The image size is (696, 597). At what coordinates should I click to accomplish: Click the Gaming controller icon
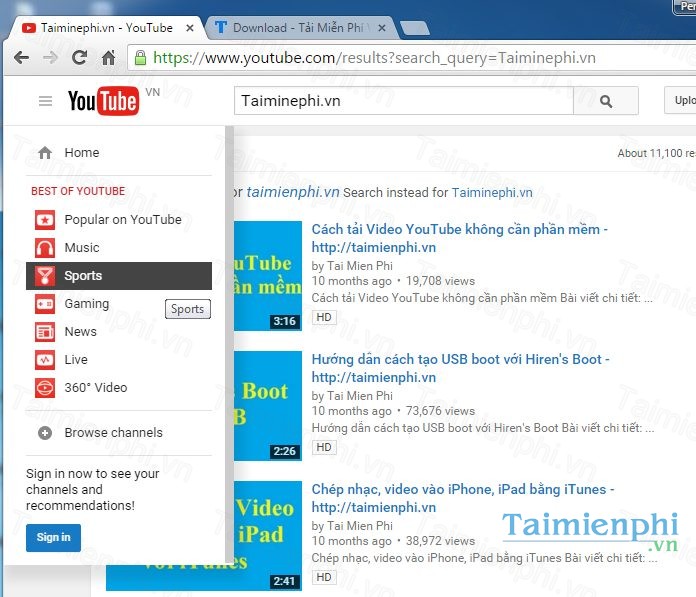45,304
